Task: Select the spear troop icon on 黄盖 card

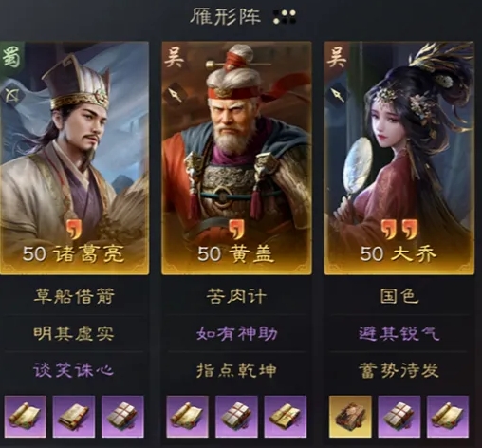Action: pos(175,93)
